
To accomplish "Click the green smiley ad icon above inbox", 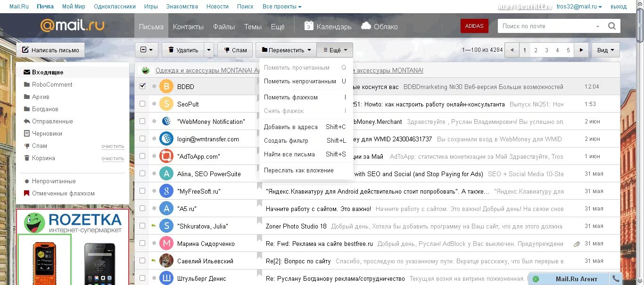I will pos(146,70).
